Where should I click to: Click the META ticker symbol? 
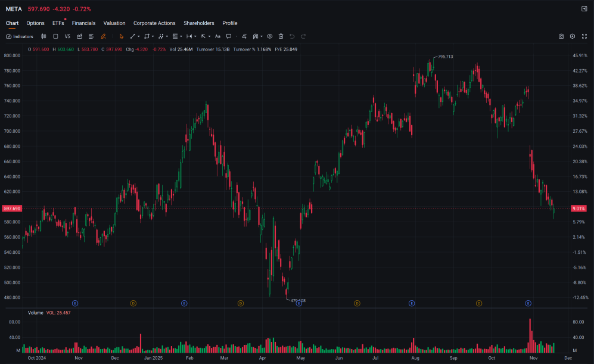pyautogui.click(x=14, y=9)
